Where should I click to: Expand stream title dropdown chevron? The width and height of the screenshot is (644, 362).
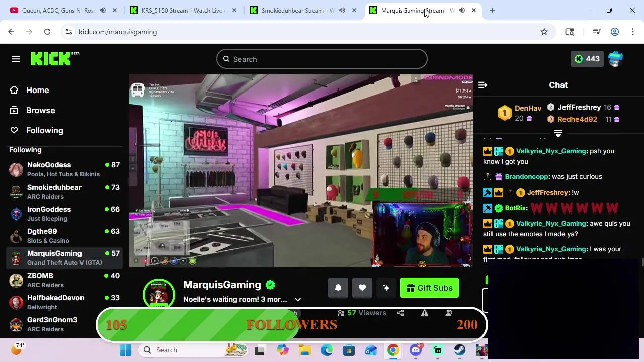coord(298,300)
